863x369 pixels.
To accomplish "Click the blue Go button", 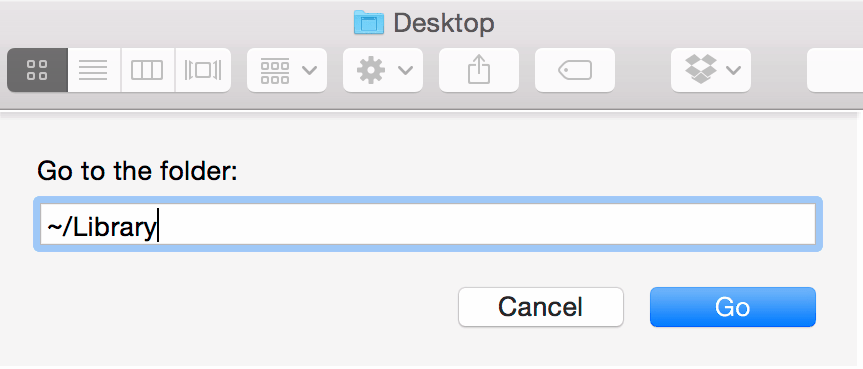I will pos(733,307).
